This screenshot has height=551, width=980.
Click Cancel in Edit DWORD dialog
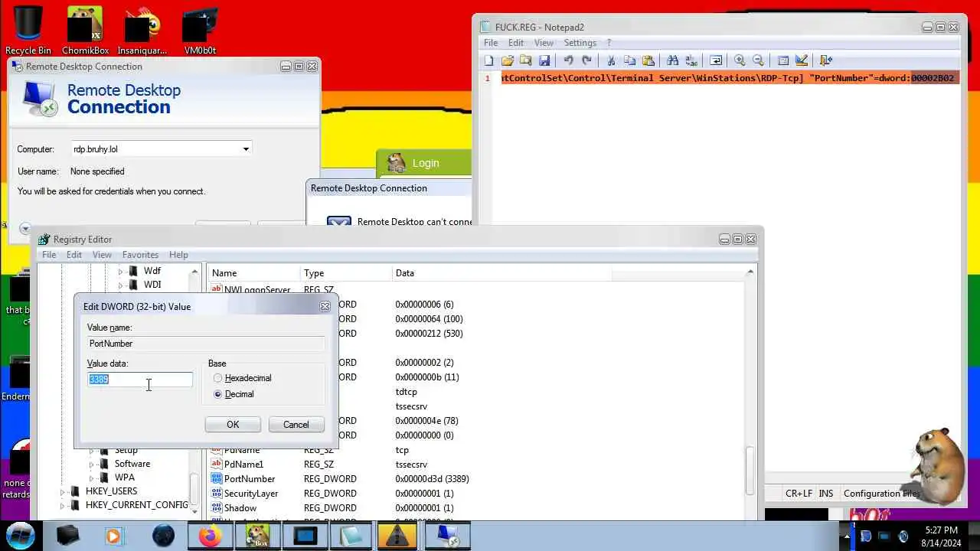(296, 425)
